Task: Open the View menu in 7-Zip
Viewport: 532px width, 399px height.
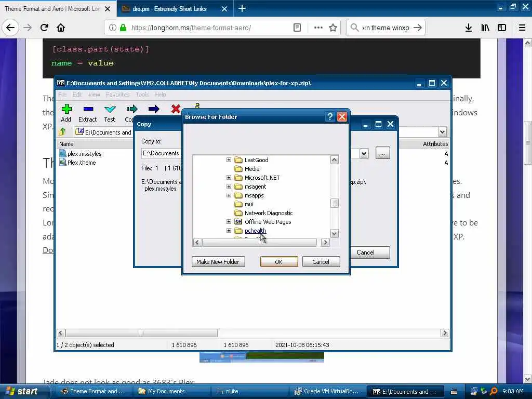Action: tap(94, 95)
